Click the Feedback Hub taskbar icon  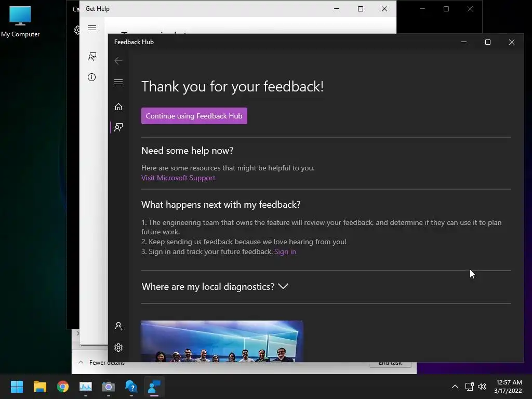(154, 387)
